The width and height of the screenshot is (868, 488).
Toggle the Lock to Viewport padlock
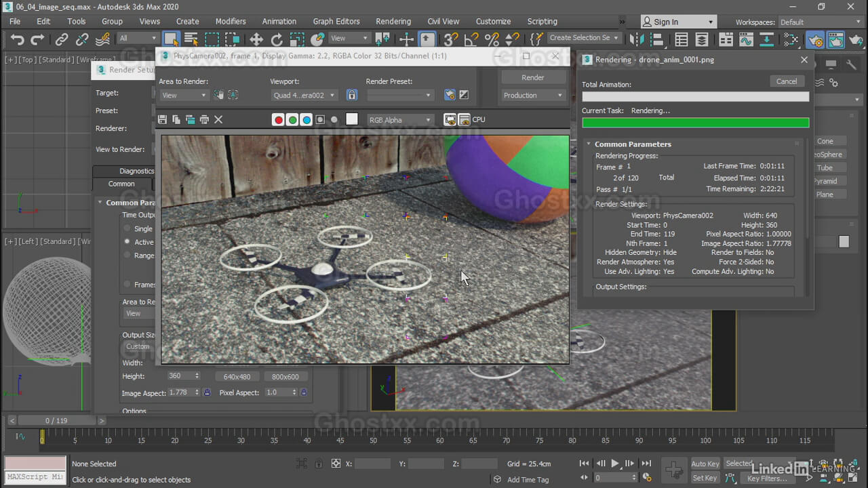tap(351, 95)
